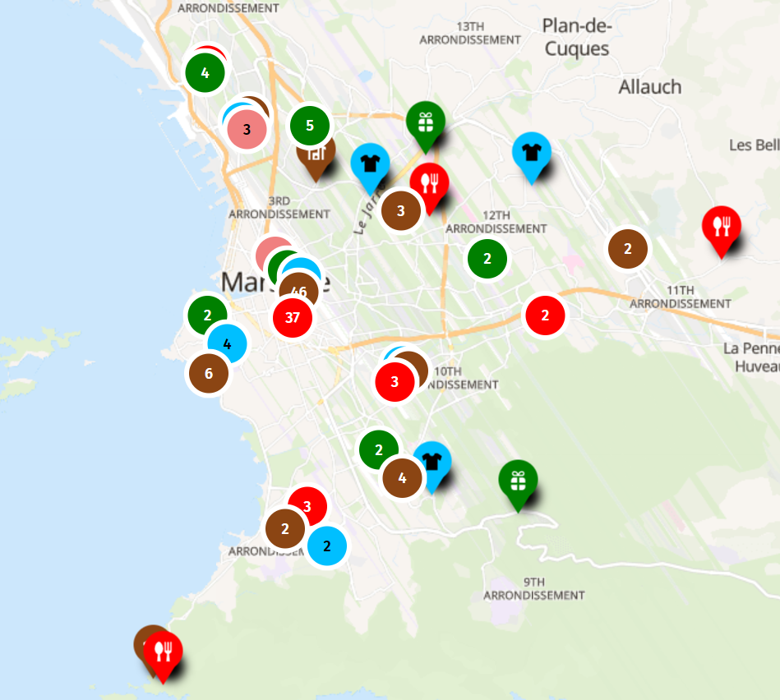
Task: Select the 13TH ARRONDISSEMENT label
Action: pyautogui.click(x=470, y=34)
